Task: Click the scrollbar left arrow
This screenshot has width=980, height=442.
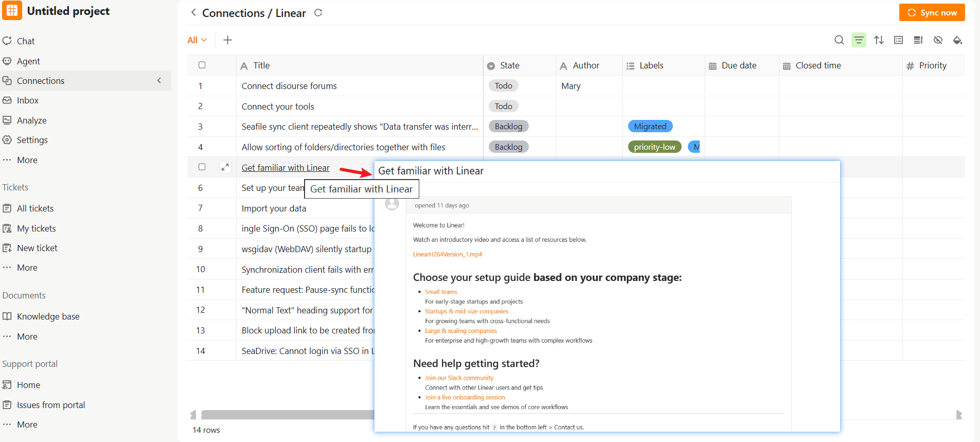Action: [193, 415]
